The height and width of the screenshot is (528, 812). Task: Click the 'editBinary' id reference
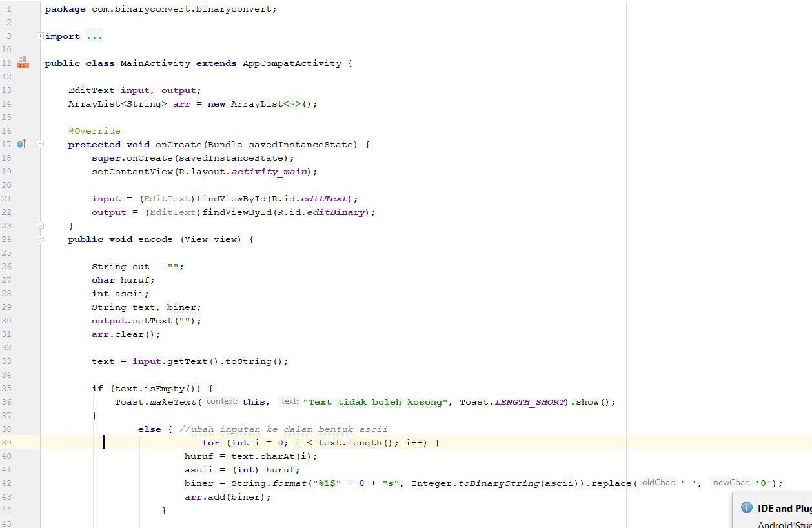coord(336,212)
